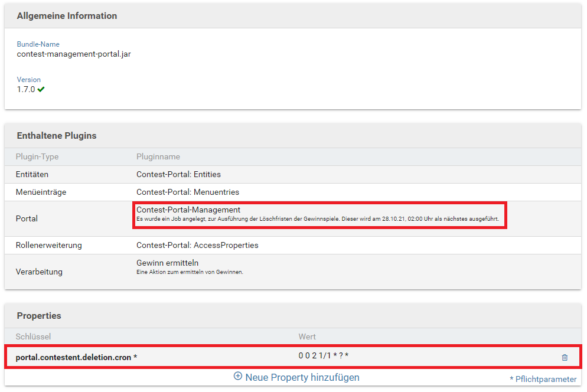The width and height of the screenshot is (587, 392).
Task: Collapse the Allgemeine Information panel header
Action: click(x=67, y=16)
